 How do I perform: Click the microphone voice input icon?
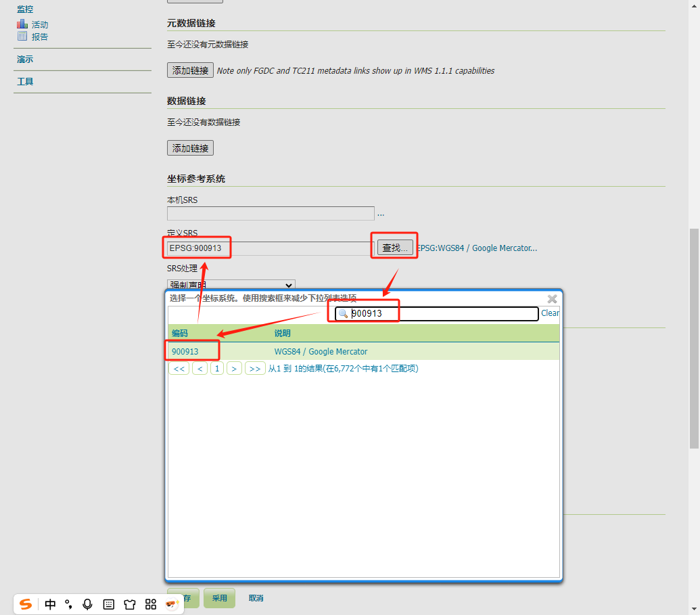click(87, 604)
